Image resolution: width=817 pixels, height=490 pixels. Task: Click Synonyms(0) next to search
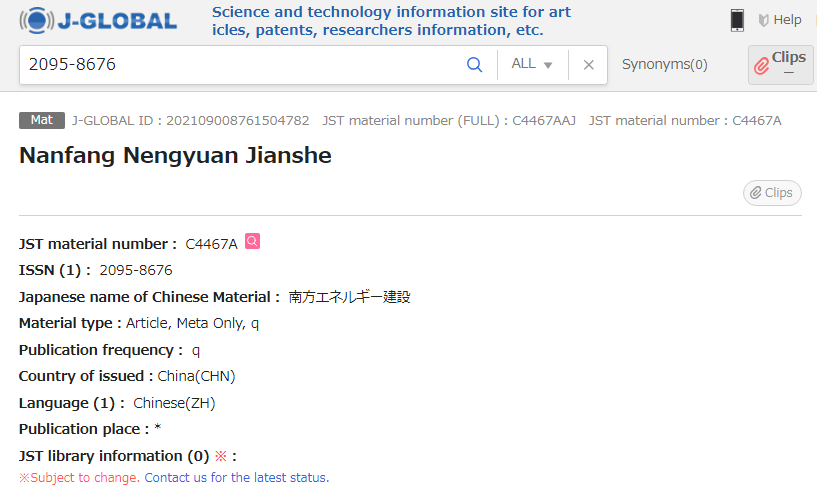[664, 64]
